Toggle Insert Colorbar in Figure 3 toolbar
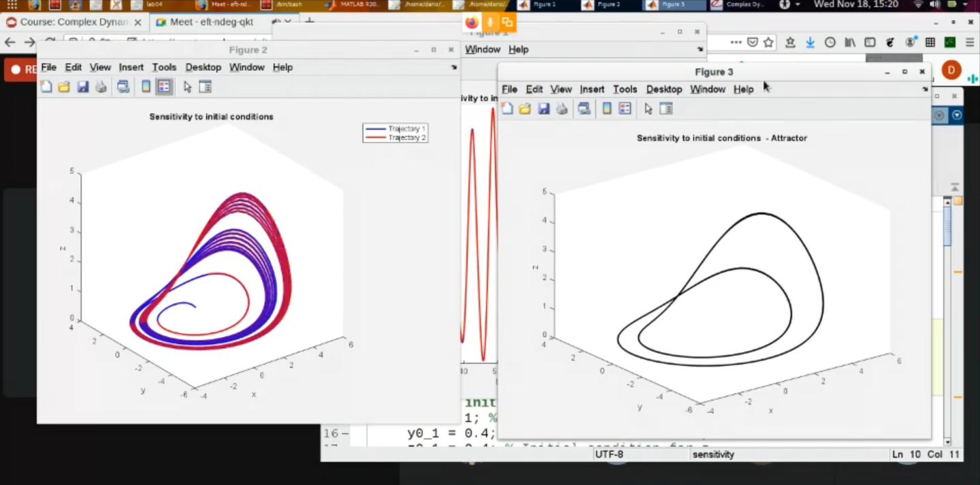This screenshot has height=485, width=980. pyautogui.click(x=606, y=108)
